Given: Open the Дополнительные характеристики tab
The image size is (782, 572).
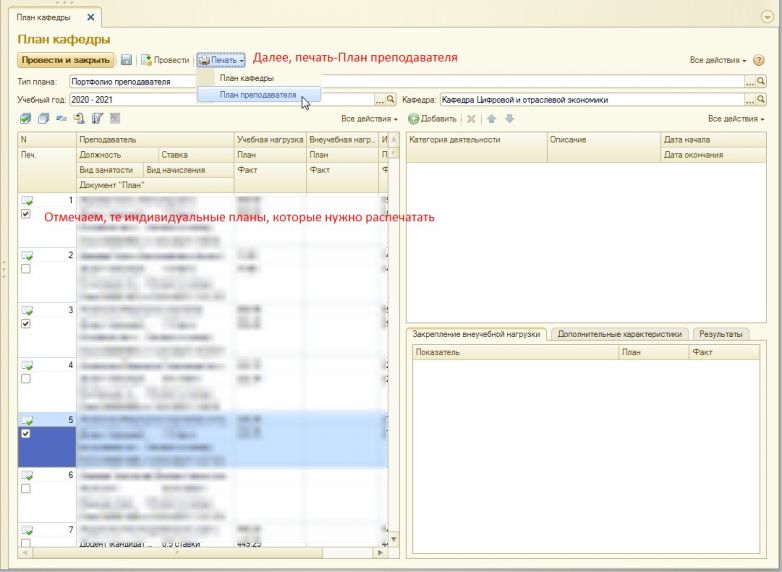Looking at the screenshot, I should click(x=619, y=334).
